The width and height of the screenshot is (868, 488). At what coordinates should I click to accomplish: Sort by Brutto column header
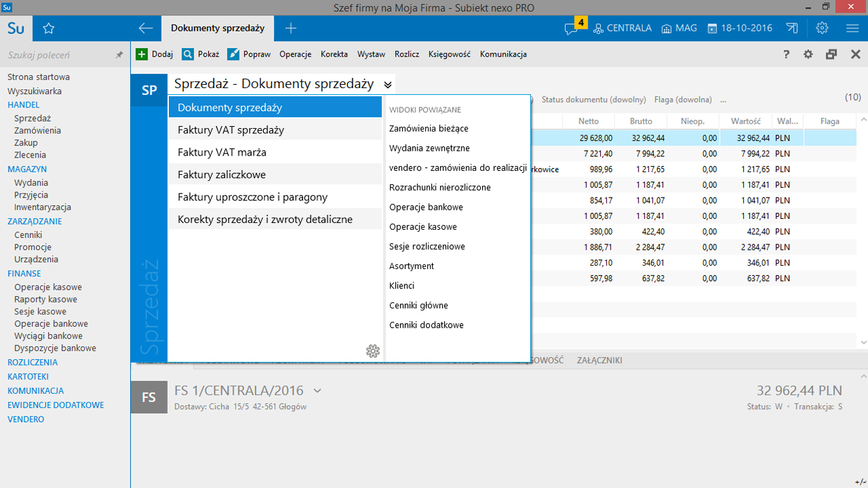coord(641,121)
